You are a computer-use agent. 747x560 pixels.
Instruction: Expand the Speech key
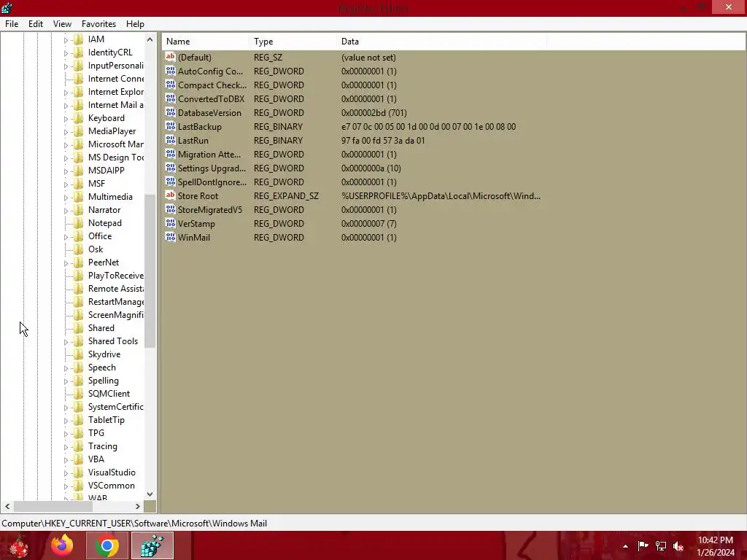point(66,368)
